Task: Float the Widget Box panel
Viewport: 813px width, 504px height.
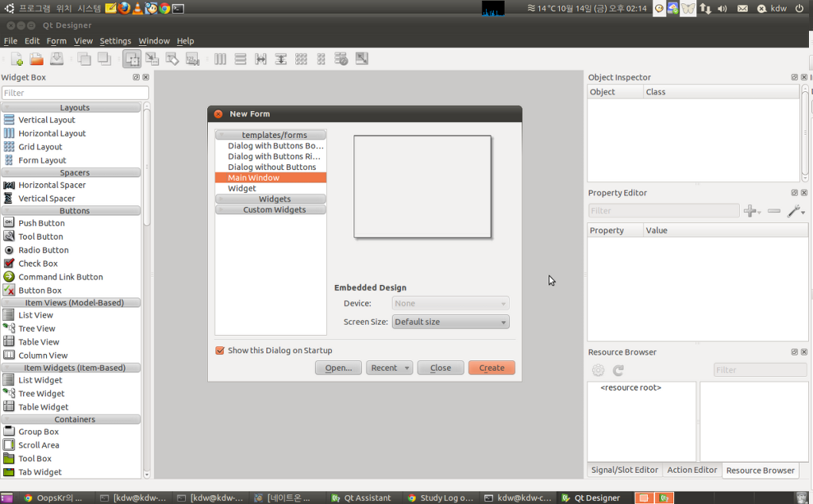Action: (x=137, y=77)
